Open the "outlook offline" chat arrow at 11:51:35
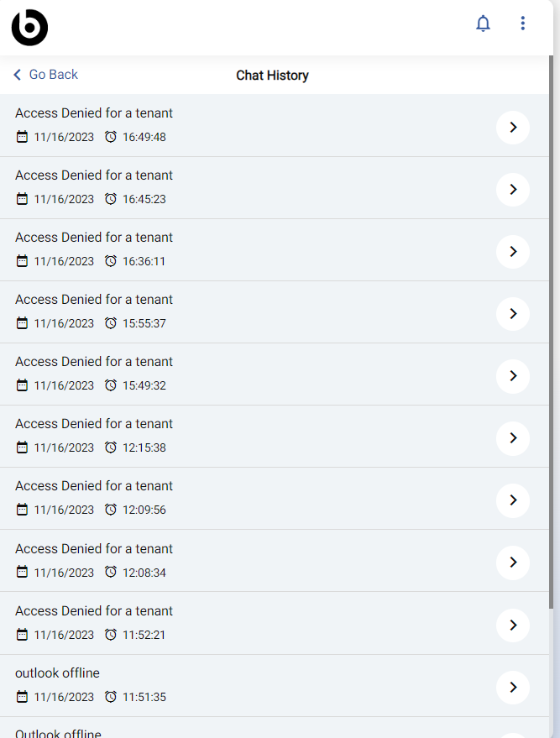This screenshot has height=738, width=560. pyautogui.click(x=512, y=687)
